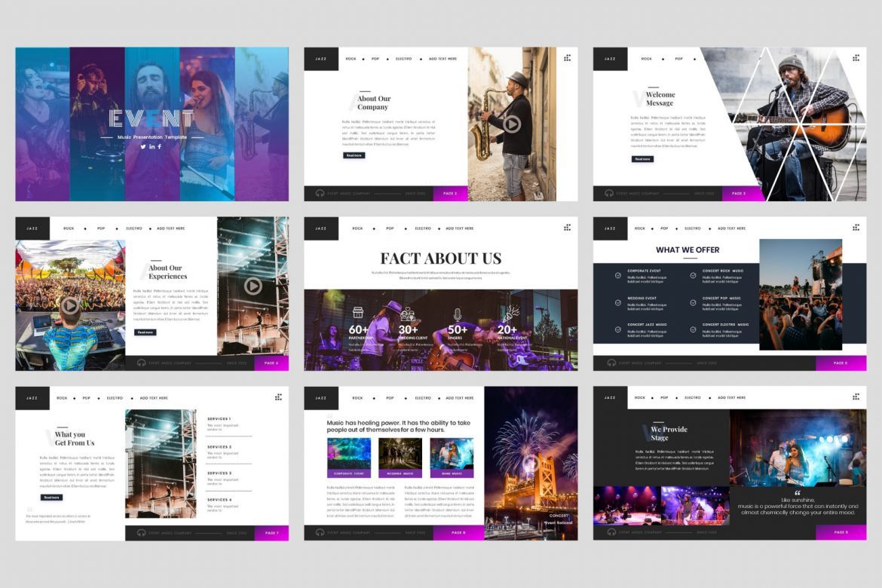Click Read more on About Our Experiences slide
882x588 pixels.
[x=145, y=332]
